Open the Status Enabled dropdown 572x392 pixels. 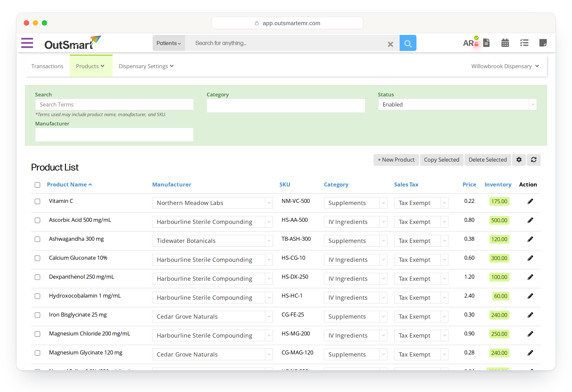(x=457, y=105)
